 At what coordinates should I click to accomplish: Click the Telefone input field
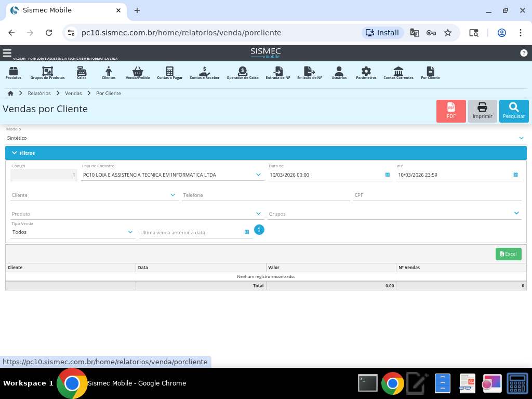[x=265, y=195]
